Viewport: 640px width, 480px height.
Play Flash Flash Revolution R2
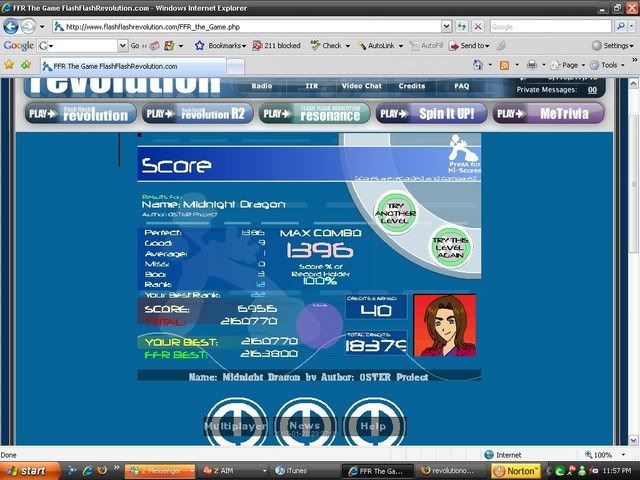[x=196, y=113]
